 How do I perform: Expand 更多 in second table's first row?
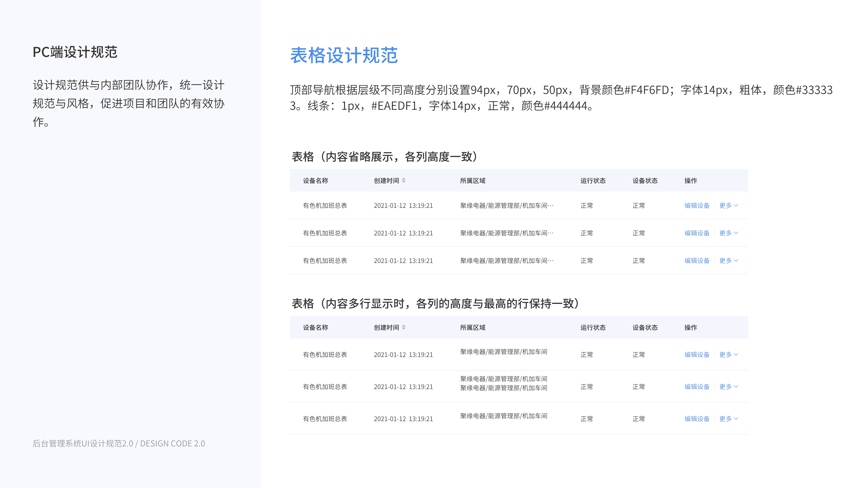coord(729,355)
